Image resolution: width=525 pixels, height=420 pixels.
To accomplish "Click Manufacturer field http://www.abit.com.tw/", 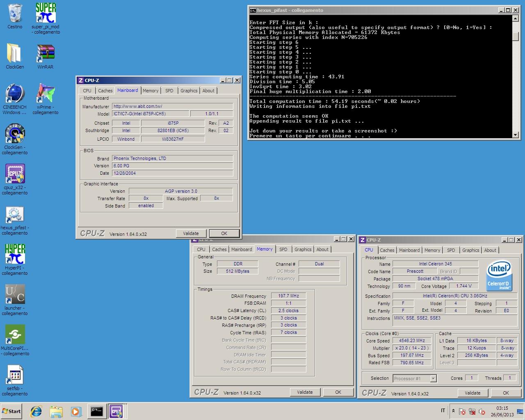I will 173,106.
